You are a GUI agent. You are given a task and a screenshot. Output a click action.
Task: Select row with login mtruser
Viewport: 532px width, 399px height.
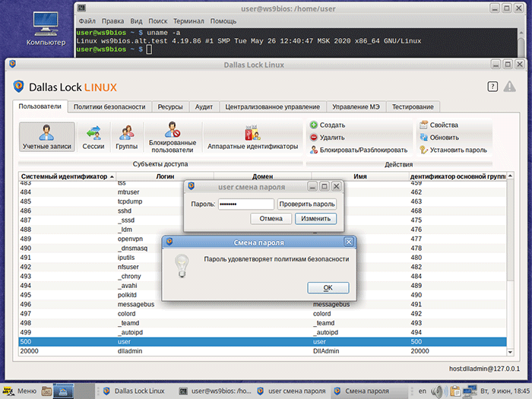click(262, 192)
